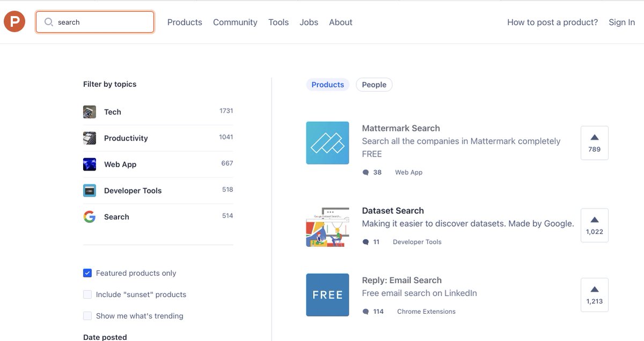Click the Google Search topic icon

[90, 217]
